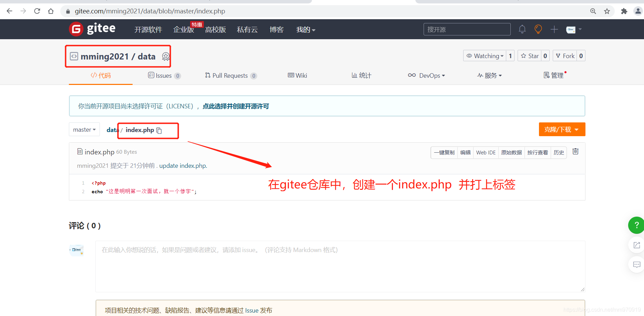Click the data breadcrumb link
Viewport: 644px width, 316px height.
coord(113,130)
